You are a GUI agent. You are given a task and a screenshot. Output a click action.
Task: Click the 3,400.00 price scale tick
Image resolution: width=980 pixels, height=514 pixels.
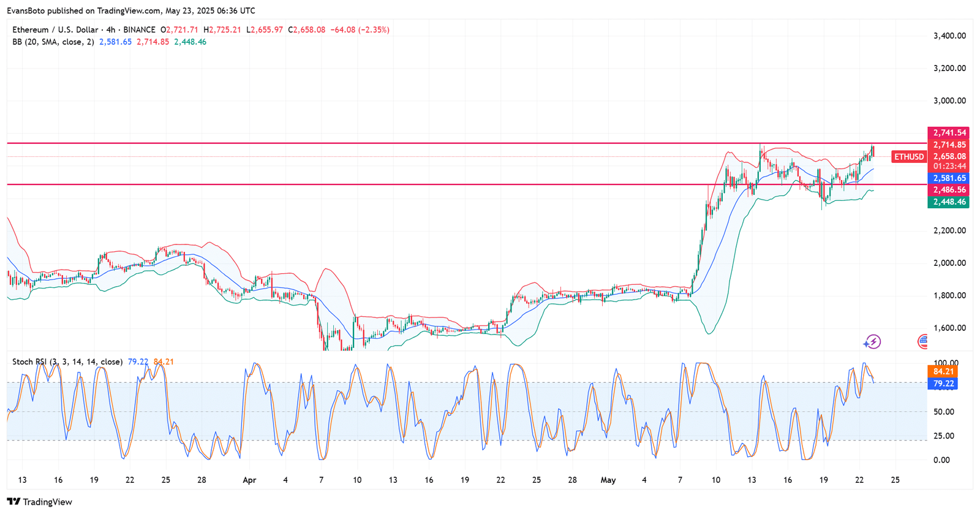click(x=949, y=36)
